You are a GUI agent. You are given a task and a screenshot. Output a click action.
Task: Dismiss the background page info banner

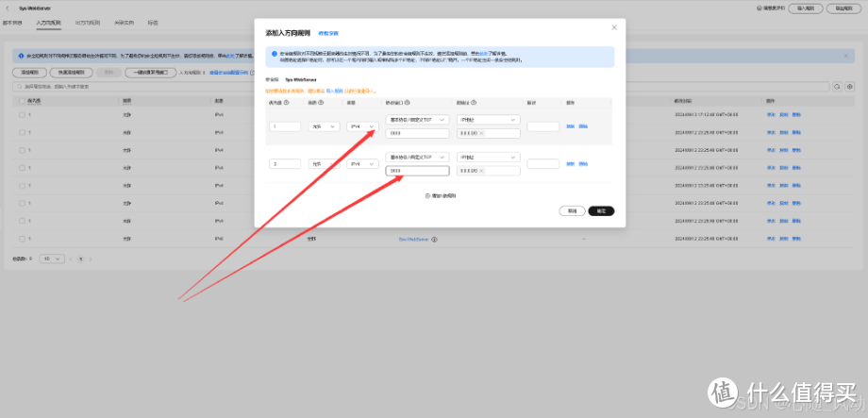point(845,56)
